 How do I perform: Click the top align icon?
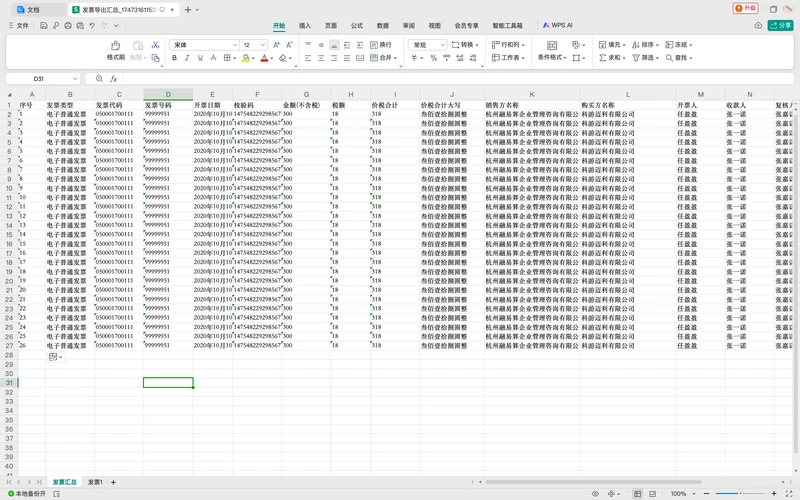(x=308, y=45)
